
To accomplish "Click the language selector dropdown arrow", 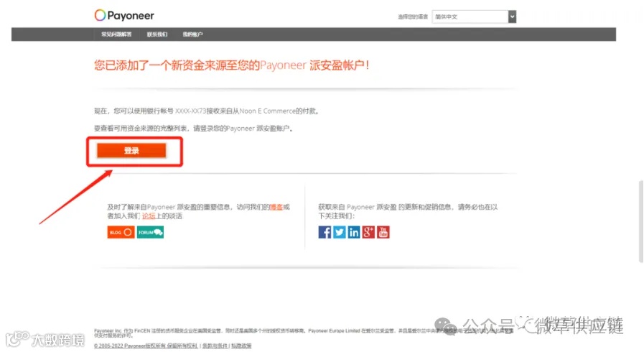I will (x=512, y=17).
